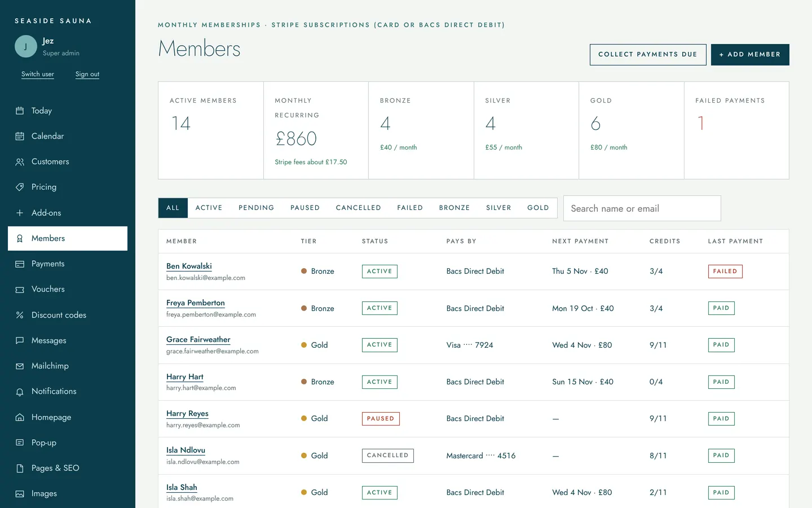Click the Pop-up window icon

pos(20,443)
